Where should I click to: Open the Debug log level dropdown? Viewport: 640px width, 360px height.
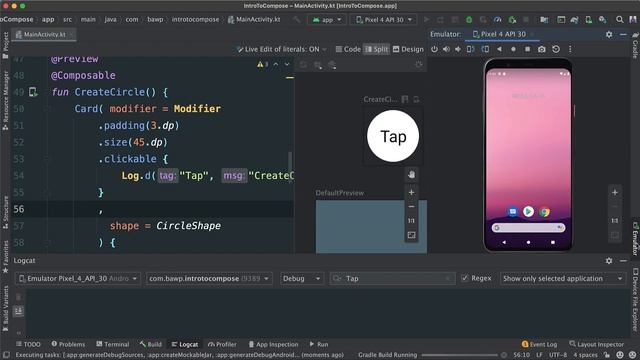(x=301, y=278)
